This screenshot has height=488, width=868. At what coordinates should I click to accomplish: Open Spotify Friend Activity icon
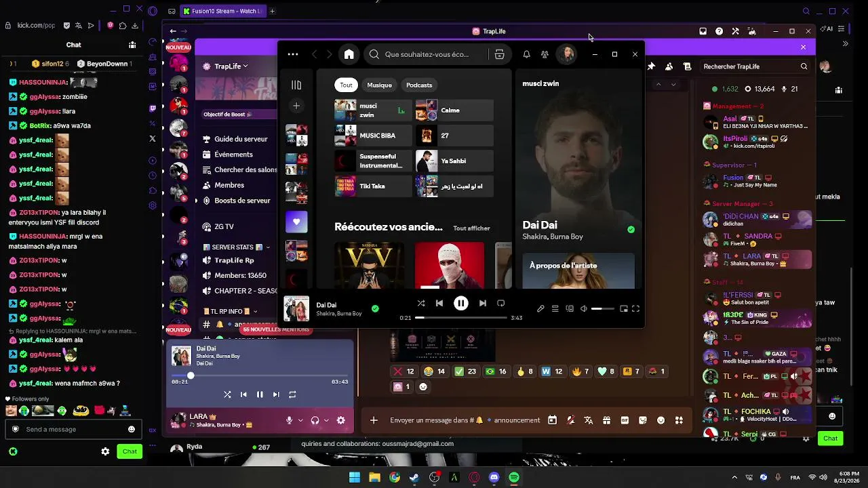point(545,54)
